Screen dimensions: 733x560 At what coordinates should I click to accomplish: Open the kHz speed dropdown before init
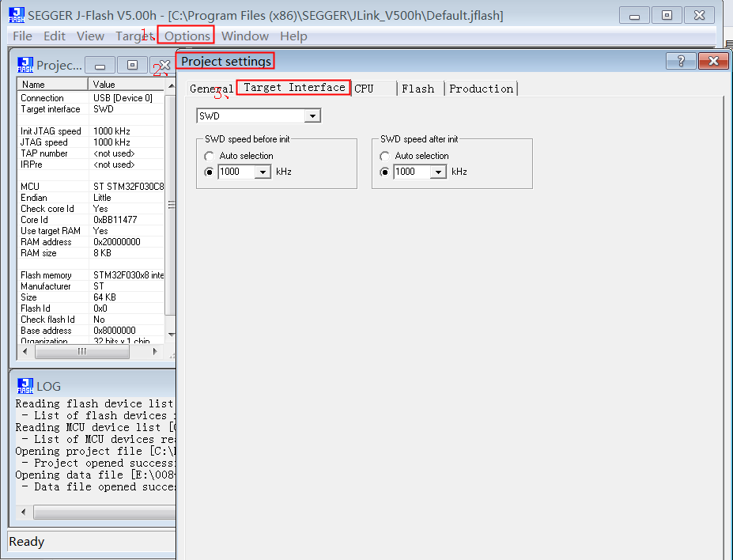pos(265,172)
